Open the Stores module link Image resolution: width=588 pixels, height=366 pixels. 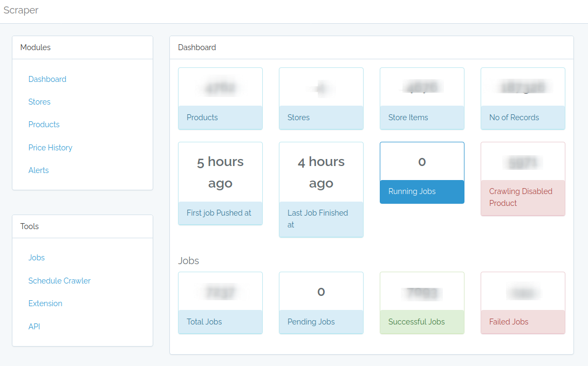click(39, 102)
